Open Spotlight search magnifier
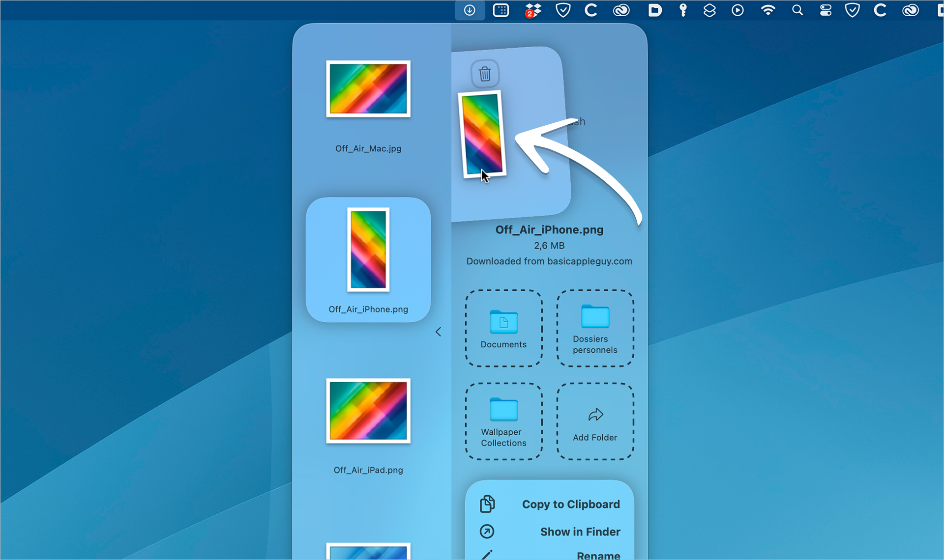 [x=797, y=10]
